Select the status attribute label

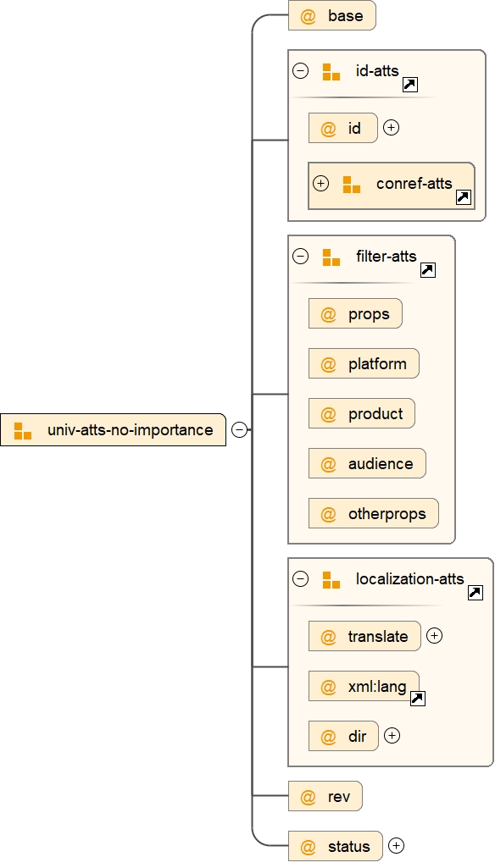pyautogui.click(x=348, y=847)
